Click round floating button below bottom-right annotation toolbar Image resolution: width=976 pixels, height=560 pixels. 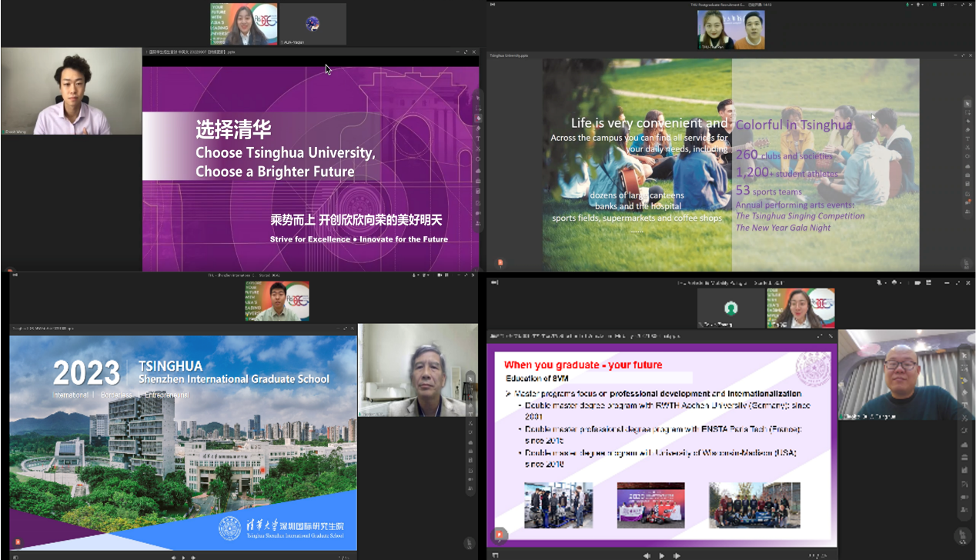(962, 536)
